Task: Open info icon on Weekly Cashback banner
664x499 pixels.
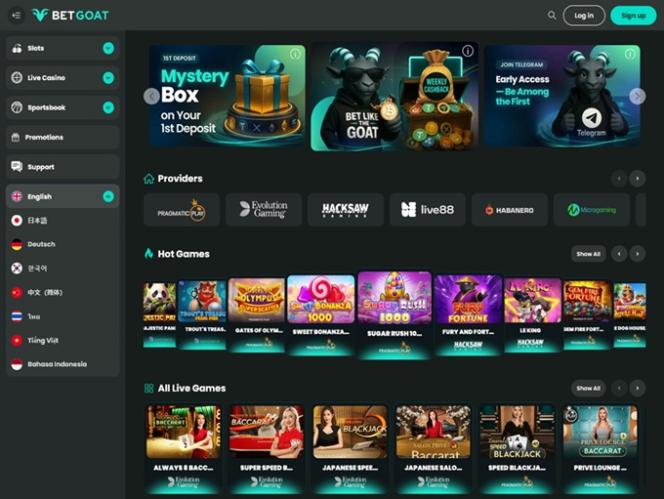Action: [x=467, y=51]
